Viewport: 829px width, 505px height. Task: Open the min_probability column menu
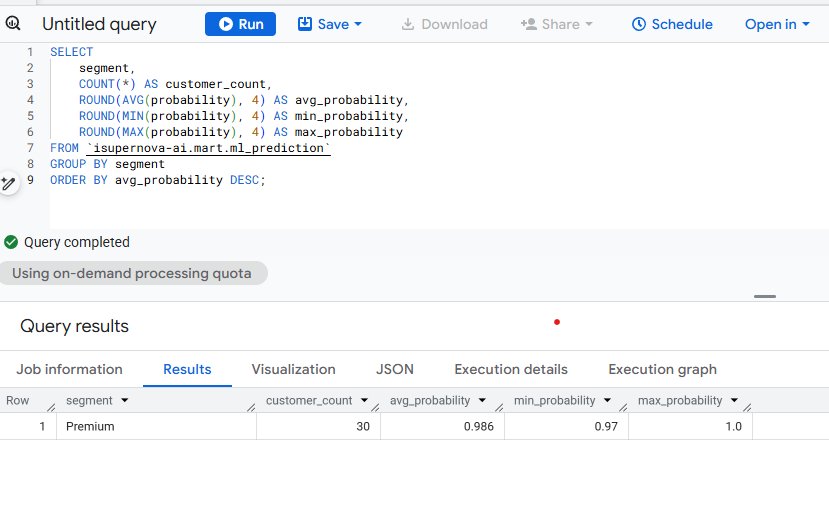click(607, 400)
